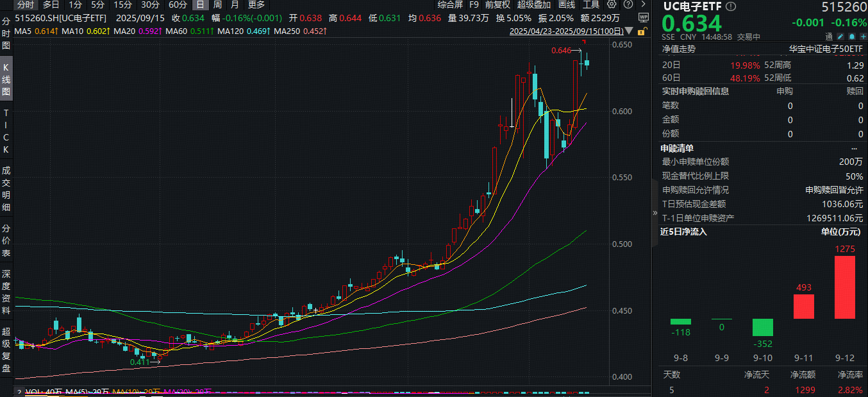Click the info icon beside UC电子ETF title
868x397 pixels.
(x=732, y=6)
